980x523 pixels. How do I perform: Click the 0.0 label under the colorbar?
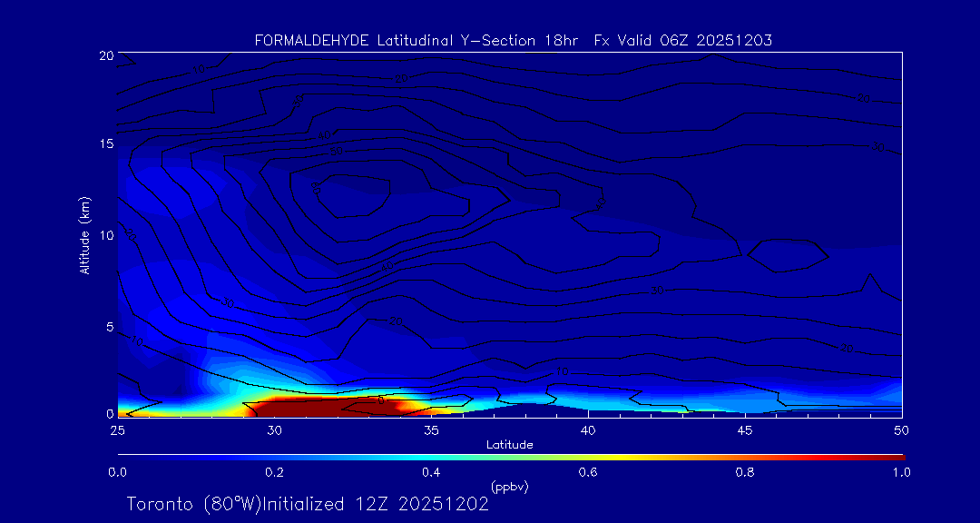click(x=117, y=472)
